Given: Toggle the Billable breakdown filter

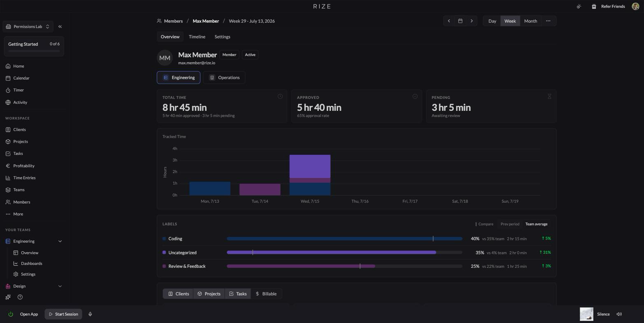Looking at the screenshot, I should 266,294.
